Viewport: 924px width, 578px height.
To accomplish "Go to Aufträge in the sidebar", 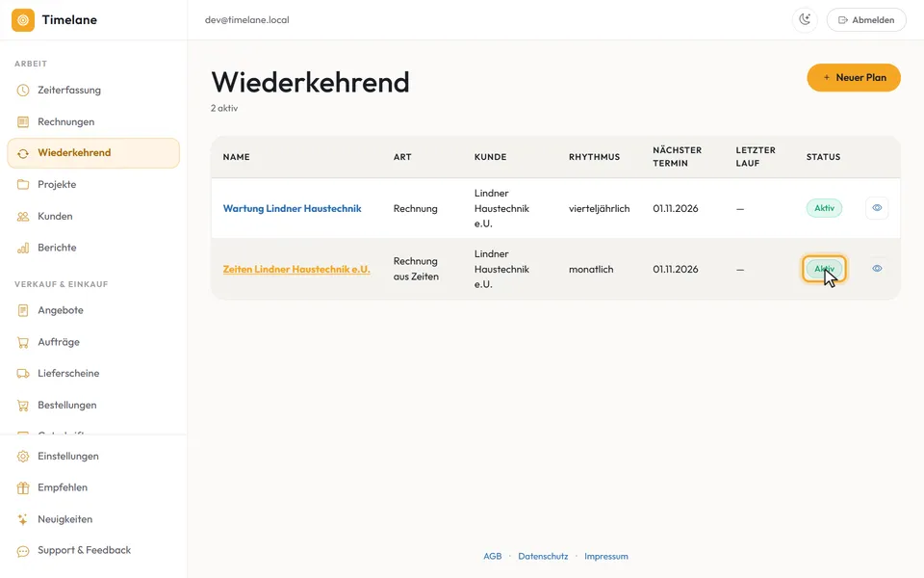I will pyautogui.click(x=93, y=342).
